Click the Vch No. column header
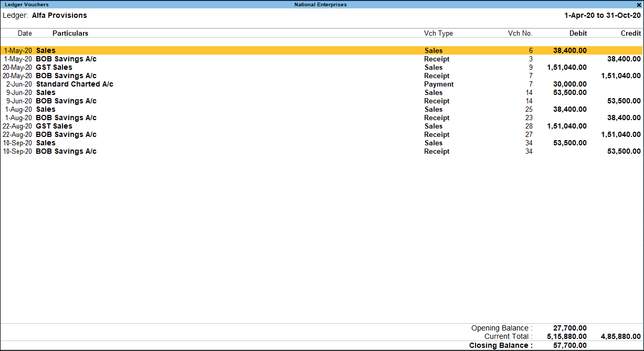The image size is (644, 351). tap(520, 34)
